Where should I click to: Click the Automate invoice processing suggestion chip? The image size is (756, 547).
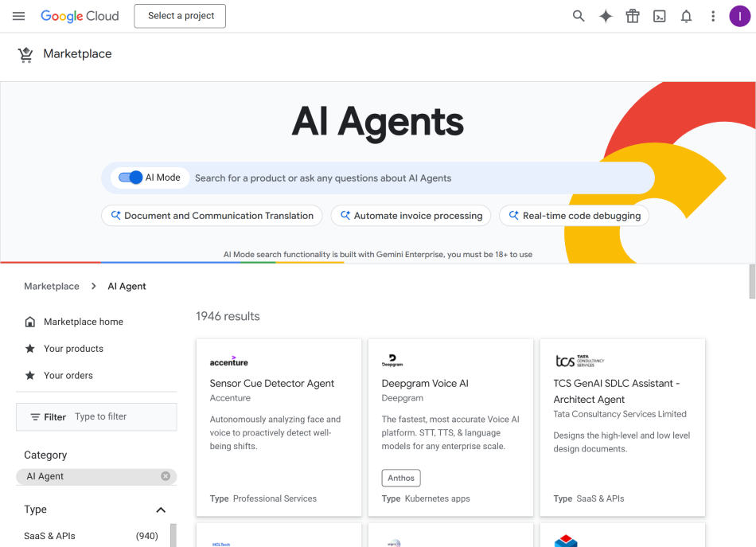tap(410, 215)
